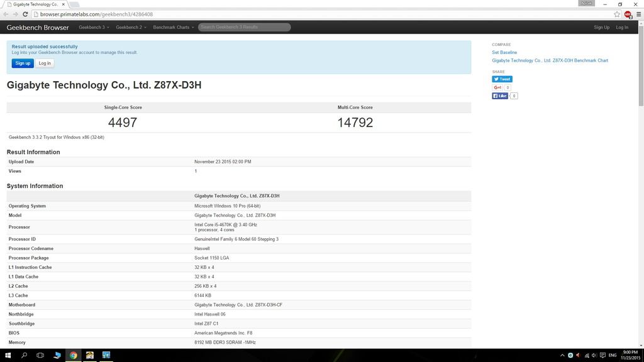This screenshot has width=644, height=362.
Task: Click Sign Up in the top navigation bar
Action: (x=601, y=28)
